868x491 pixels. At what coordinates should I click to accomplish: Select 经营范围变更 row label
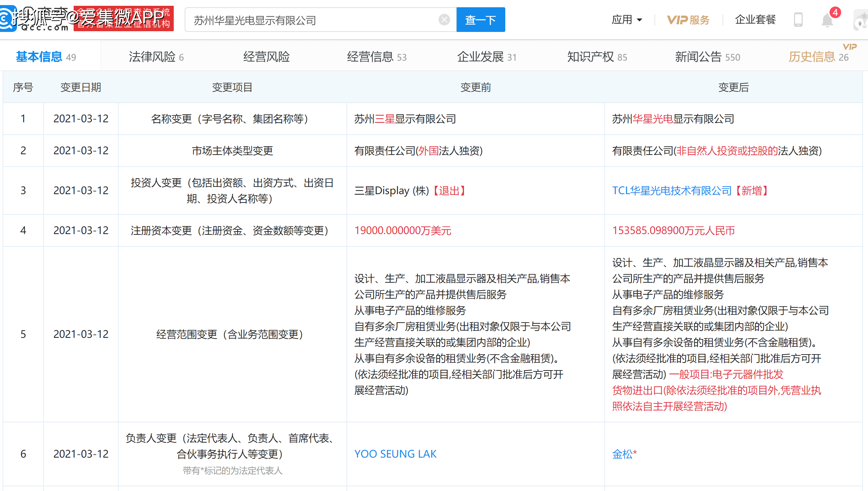232,334
